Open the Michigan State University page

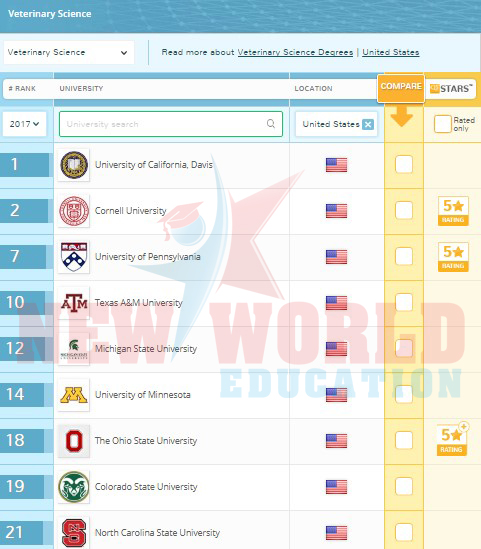pos(146,349)
